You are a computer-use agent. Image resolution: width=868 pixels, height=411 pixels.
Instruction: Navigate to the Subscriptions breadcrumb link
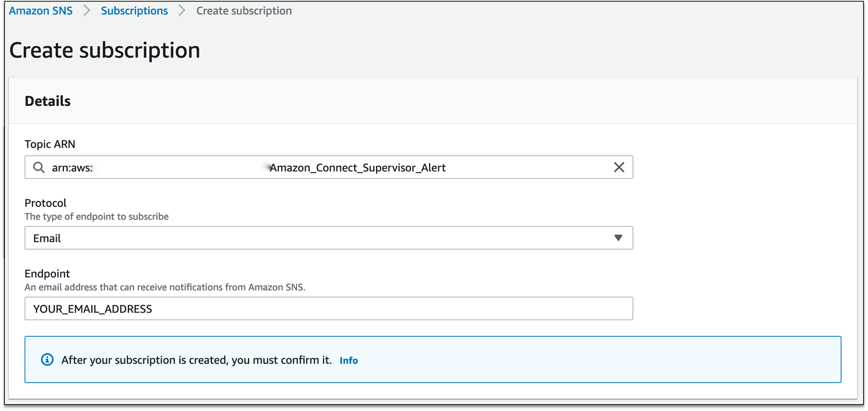coord(134,11)
